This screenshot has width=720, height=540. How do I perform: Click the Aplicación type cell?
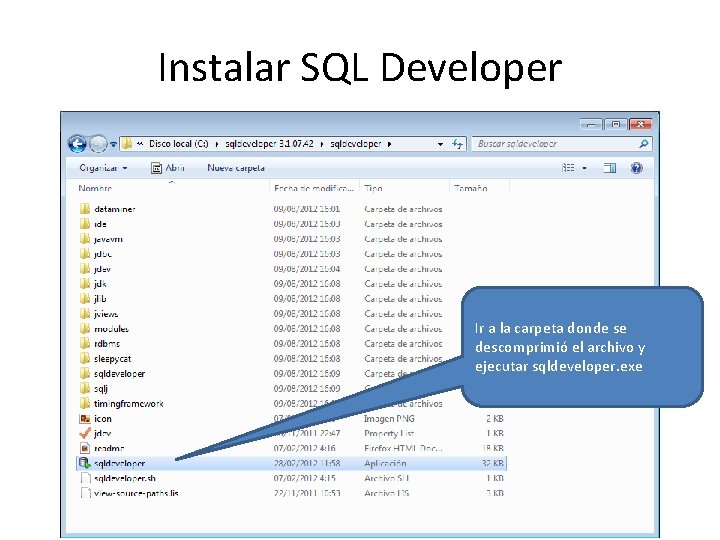(385, 463)
